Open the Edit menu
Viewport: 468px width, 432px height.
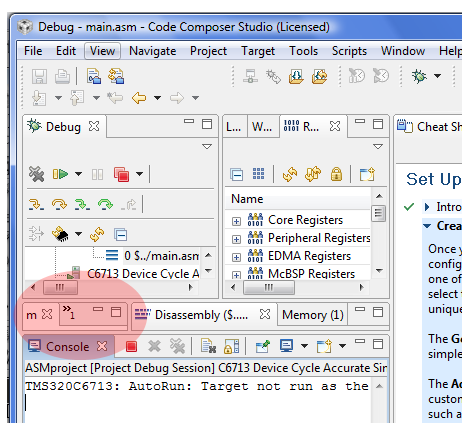click(x=66, y=51)
